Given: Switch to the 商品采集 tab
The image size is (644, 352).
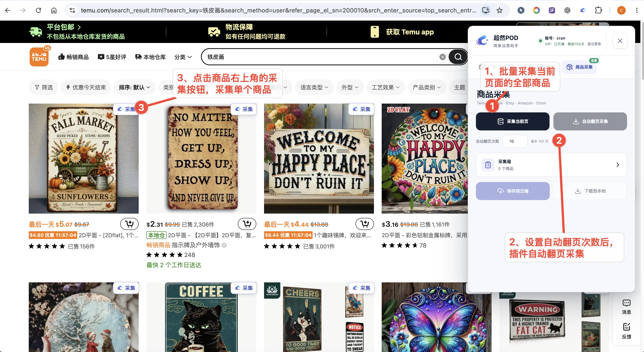Looking at the screenshot, I should pyautogui.click(x=580, y=67).
